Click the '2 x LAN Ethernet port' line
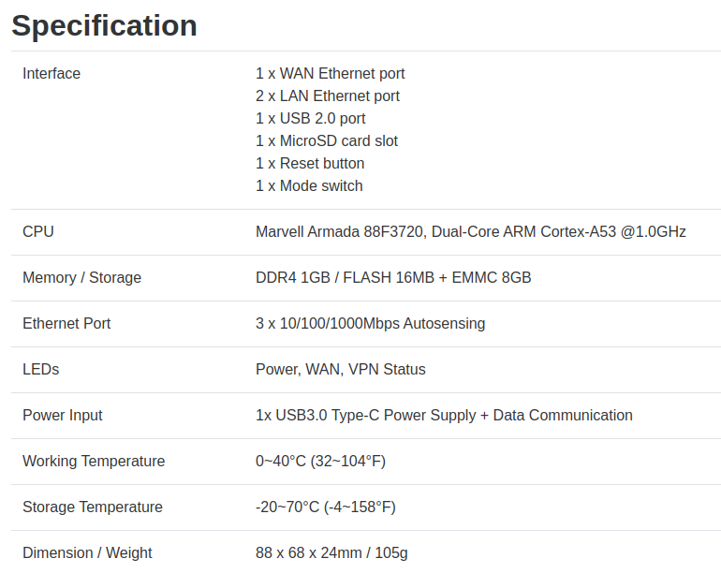 point(328,96)
